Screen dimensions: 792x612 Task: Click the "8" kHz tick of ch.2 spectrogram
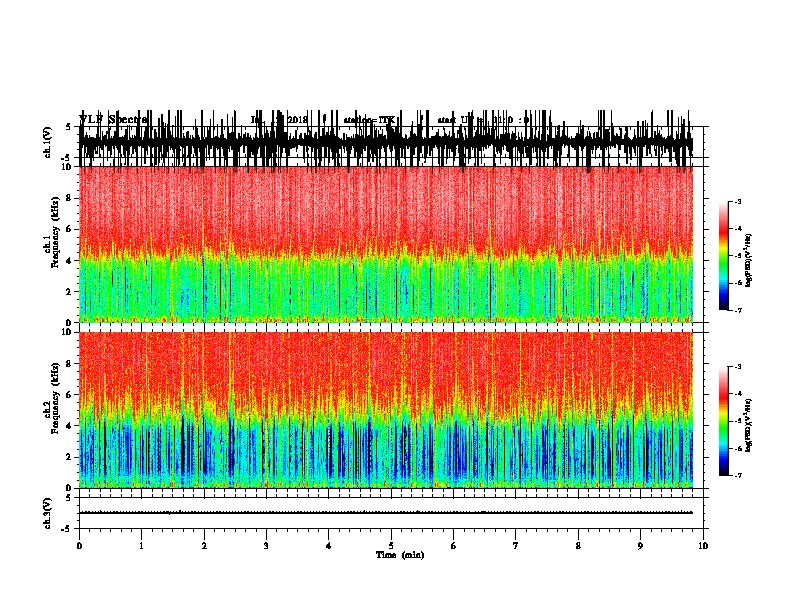(69, 364)
